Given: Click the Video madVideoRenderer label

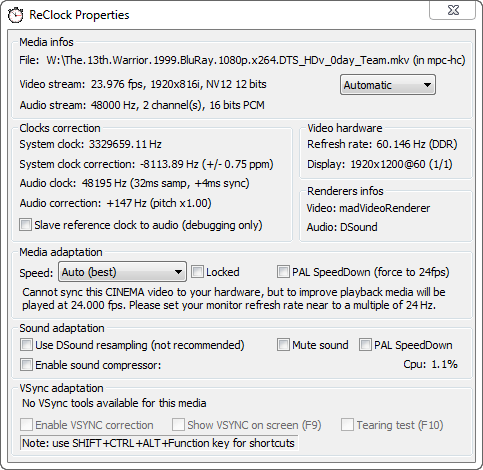Looking at the screenshot, I should coord(368,208).
